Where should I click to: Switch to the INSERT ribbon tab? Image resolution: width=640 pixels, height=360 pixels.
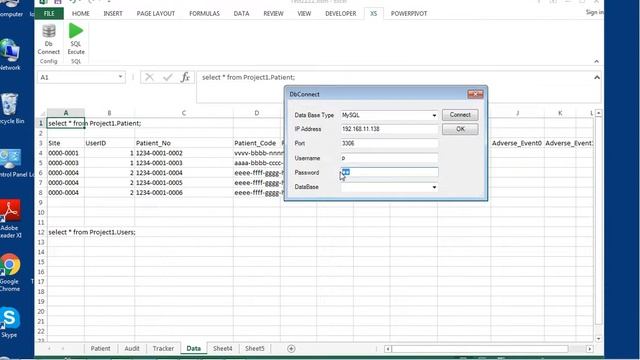pos(113,13)
